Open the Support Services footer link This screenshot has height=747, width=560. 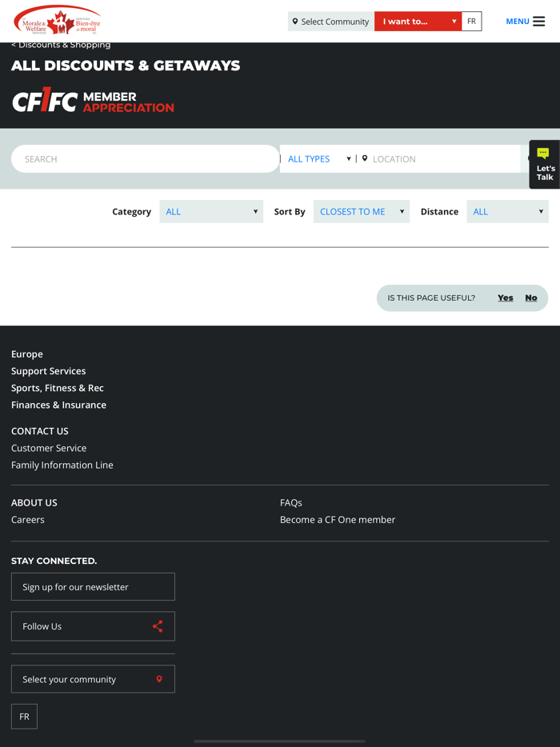49,370
